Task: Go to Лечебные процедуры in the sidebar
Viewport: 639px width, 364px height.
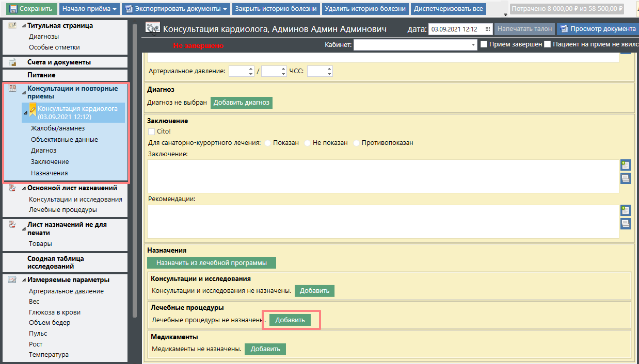Action: [62, 210]
